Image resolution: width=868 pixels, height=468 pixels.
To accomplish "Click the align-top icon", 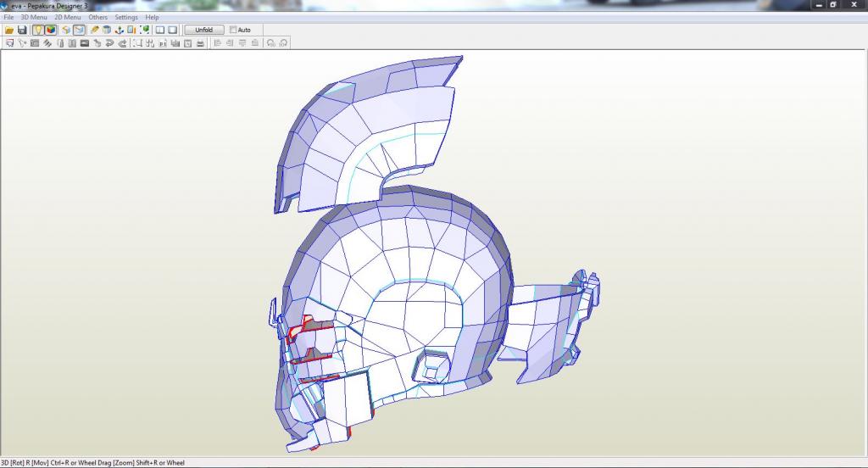I will [242, 42].
